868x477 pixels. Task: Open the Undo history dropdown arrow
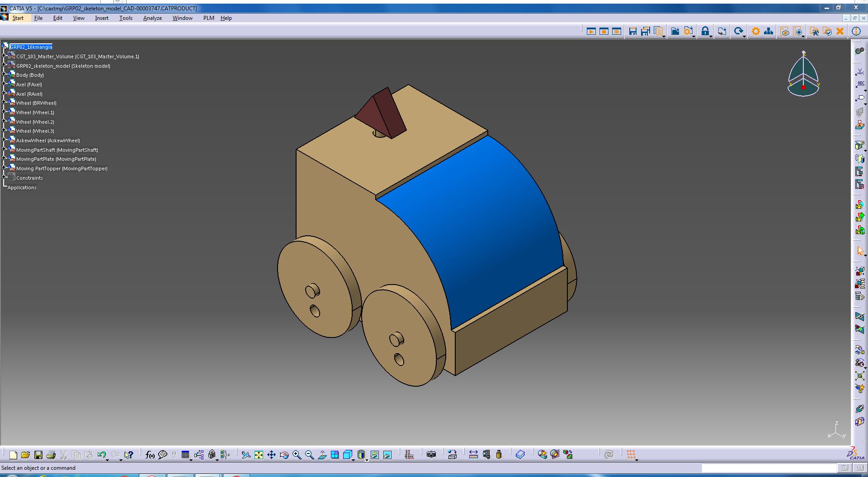tap(108, 459)
